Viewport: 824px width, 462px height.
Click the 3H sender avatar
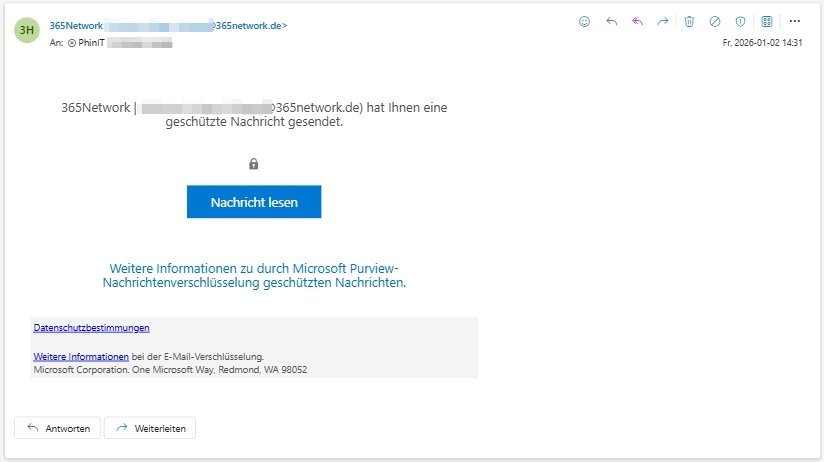click(28, 30)
